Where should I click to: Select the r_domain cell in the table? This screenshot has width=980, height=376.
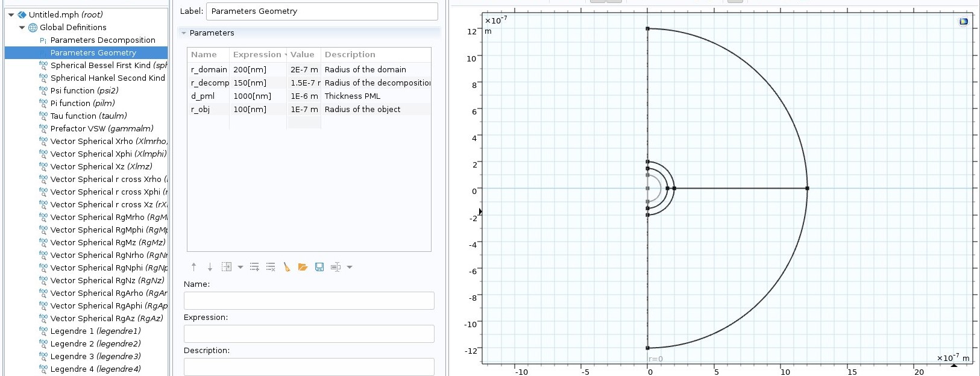click(209, 69)
